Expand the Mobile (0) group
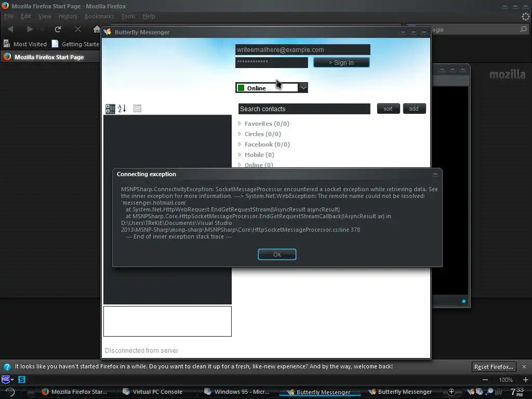532x399 pixels. (240, 155)
